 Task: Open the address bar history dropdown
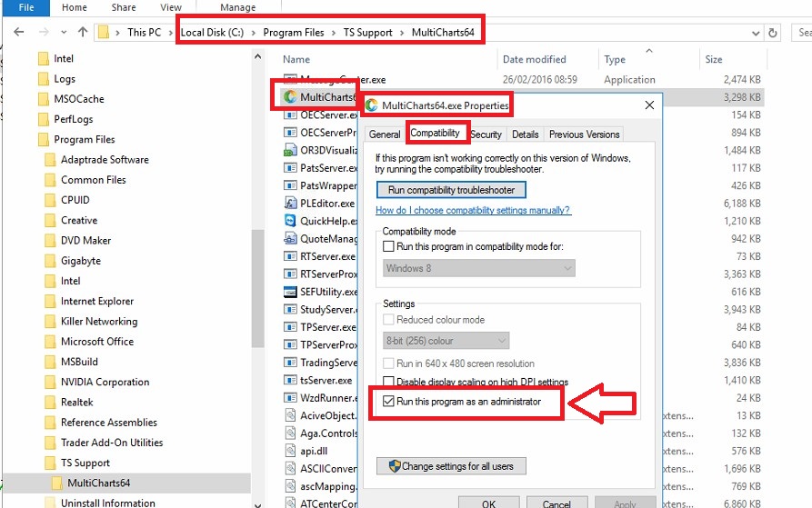(x=756, y=33)
